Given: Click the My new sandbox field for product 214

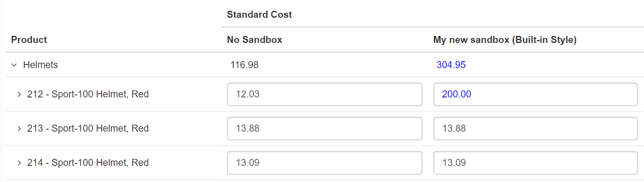Looking at the screenshot, I should pyautogui.click(x=535, y=163).
